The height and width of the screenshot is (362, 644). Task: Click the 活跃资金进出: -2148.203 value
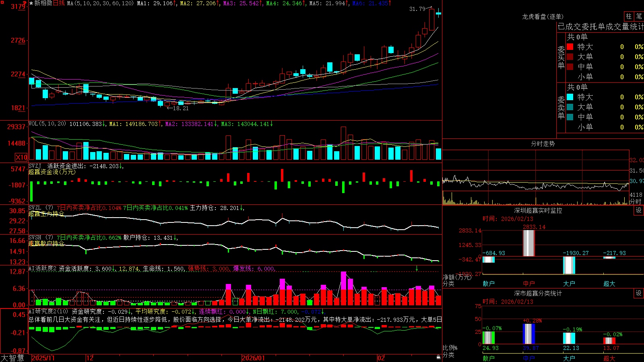pos(83,166)
